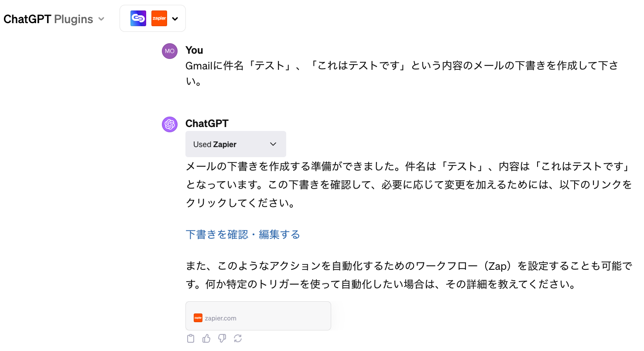The width and height of the screenshot is (644, 351).
Task: Expand the Used Zapier details box
Action: 236,144
